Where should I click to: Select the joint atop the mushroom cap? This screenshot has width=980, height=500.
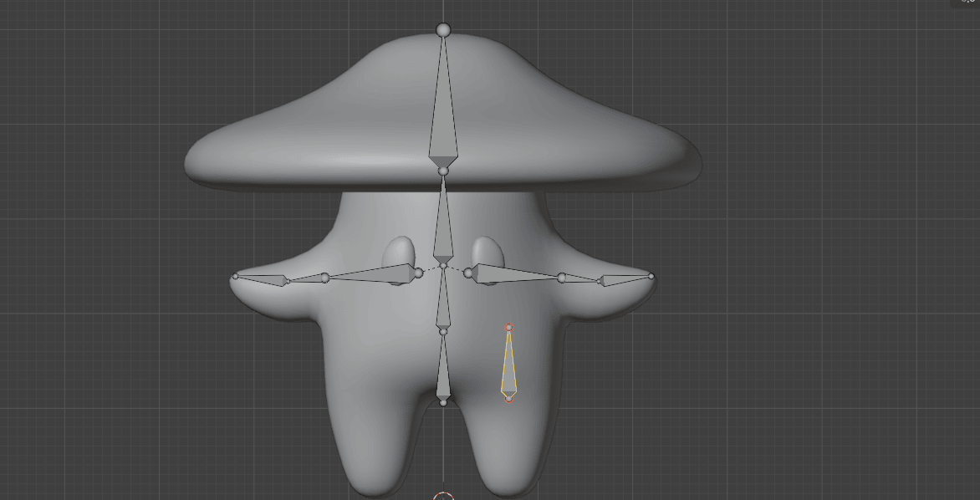pos(443,30)
